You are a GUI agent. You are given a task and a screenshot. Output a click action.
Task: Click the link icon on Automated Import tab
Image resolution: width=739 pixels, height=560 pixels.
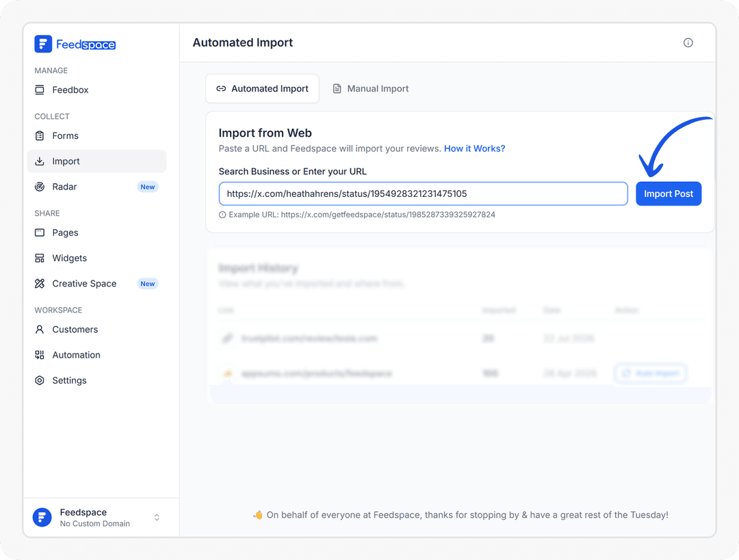[221, 88]
